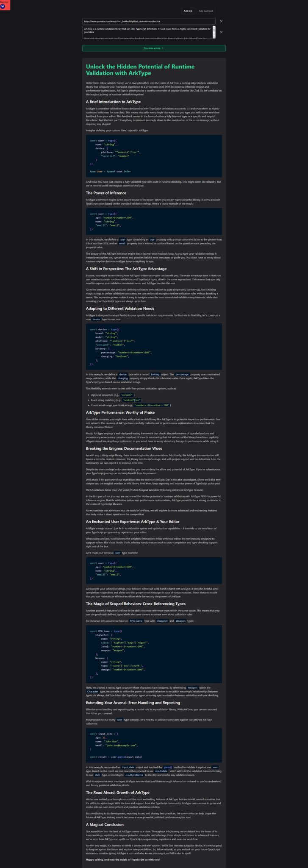
Task: Click heading 'The Power of Inference'
Action: (x=106, y=193)
